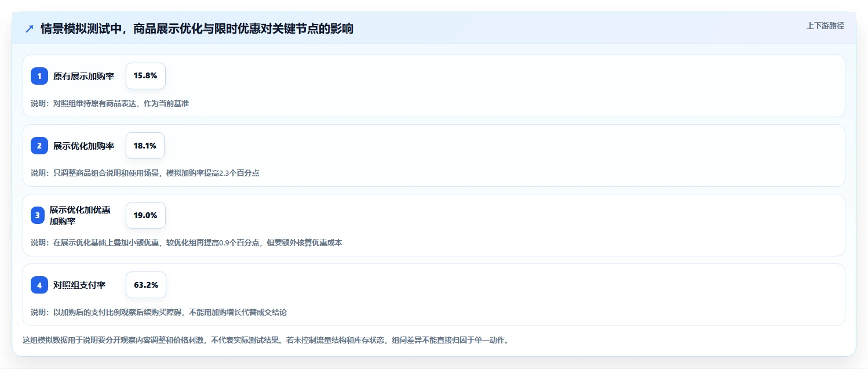The image size is (868, 369).
Task: Select step badge number 4
Action: [39, 285]
